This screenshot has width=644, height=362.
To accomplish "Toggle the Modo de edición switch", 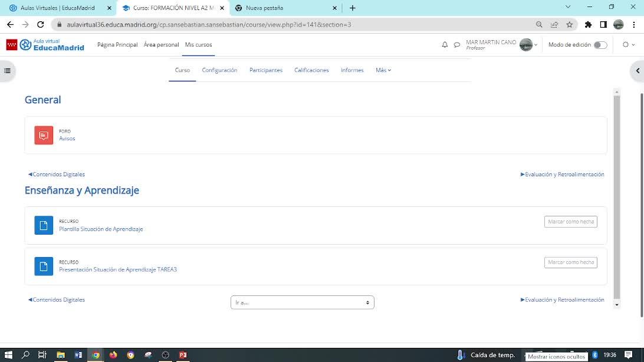I will point(600,45).
